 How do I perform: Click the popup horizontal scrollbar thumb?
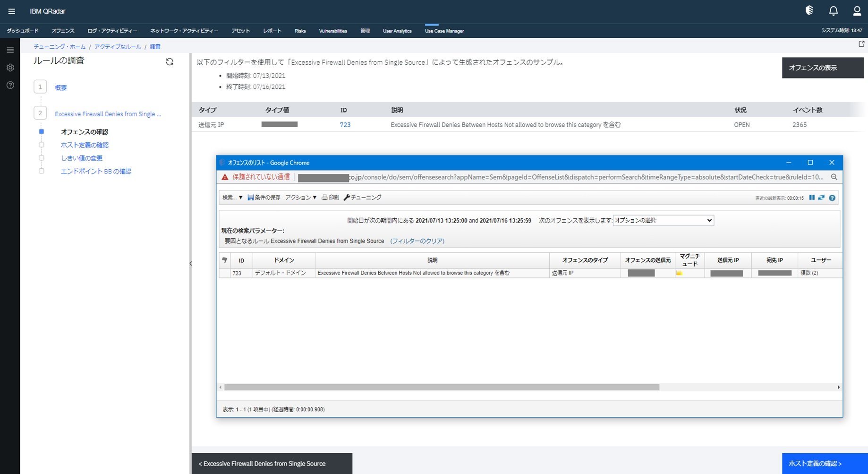[442, 387]
